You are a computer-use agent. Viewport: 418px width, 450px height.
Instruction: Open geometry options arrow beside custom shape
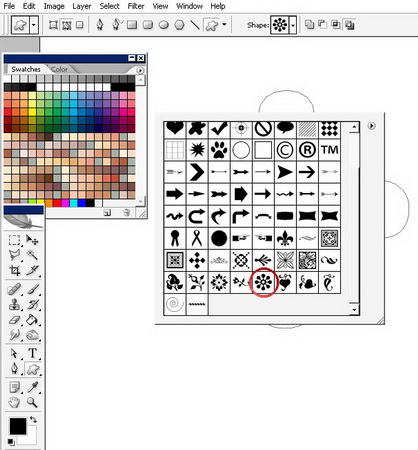click(224, 24)
